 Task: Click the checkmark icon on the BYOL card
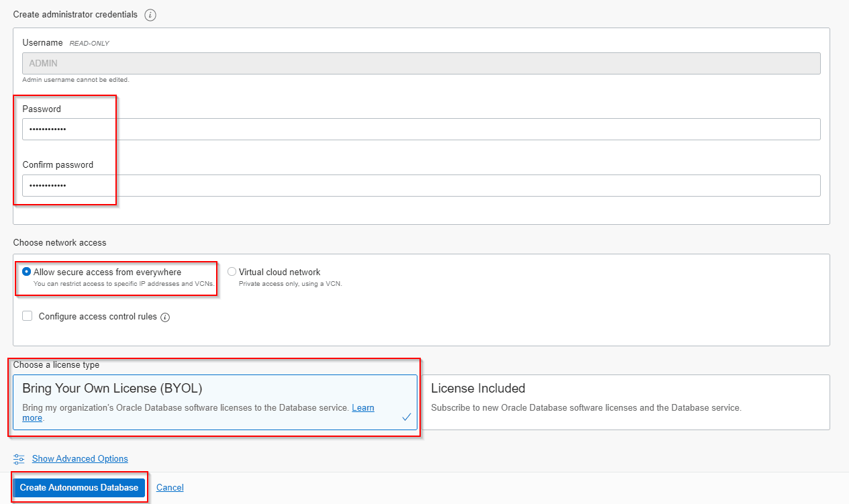click(x=406, y=417)
